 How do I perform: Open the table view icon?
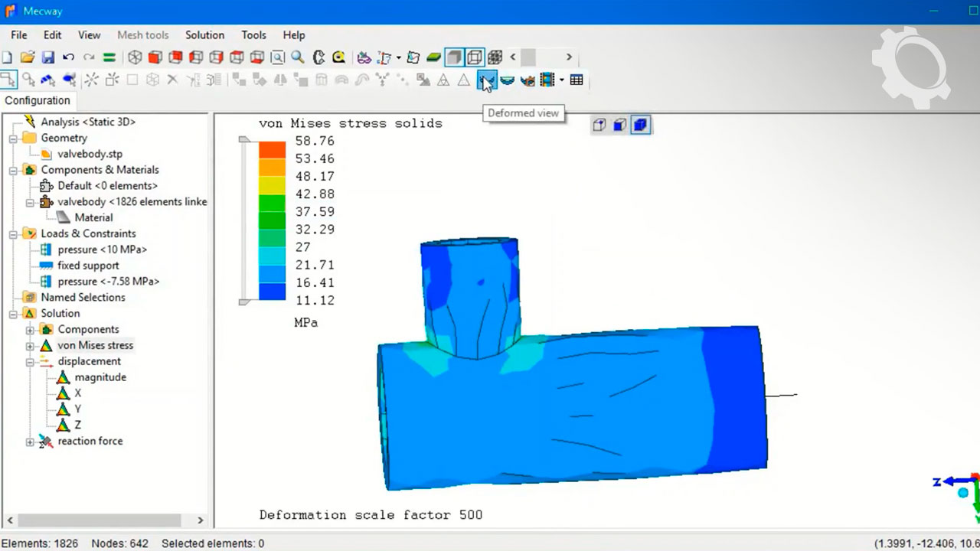pos(577,80)
